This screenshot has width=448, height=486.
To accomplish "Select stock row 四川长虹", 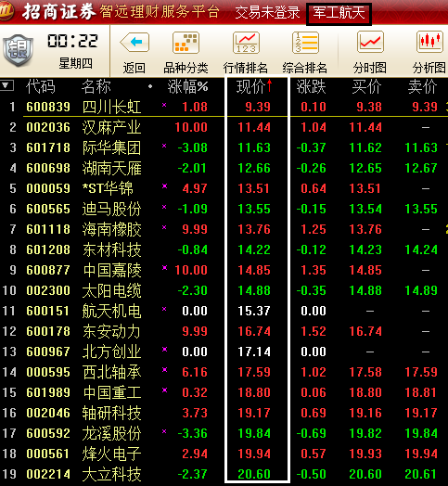I will pos(224,107).
